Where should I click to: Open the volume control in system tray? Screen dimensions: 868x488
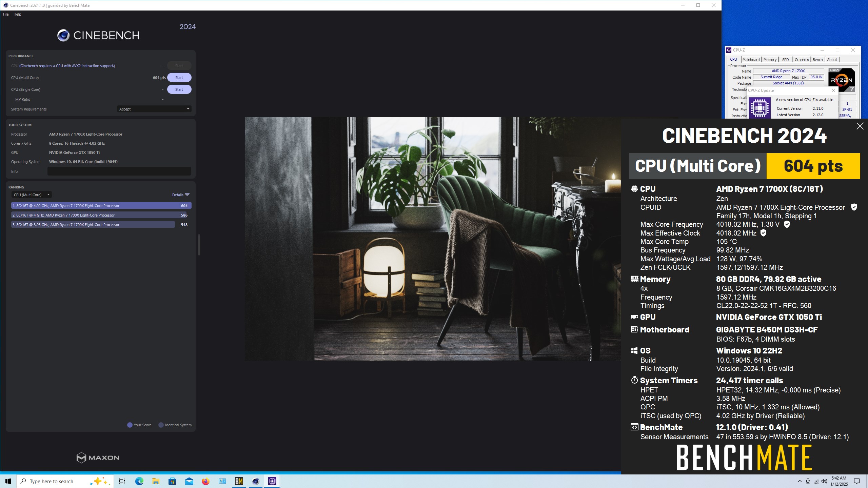824,481
